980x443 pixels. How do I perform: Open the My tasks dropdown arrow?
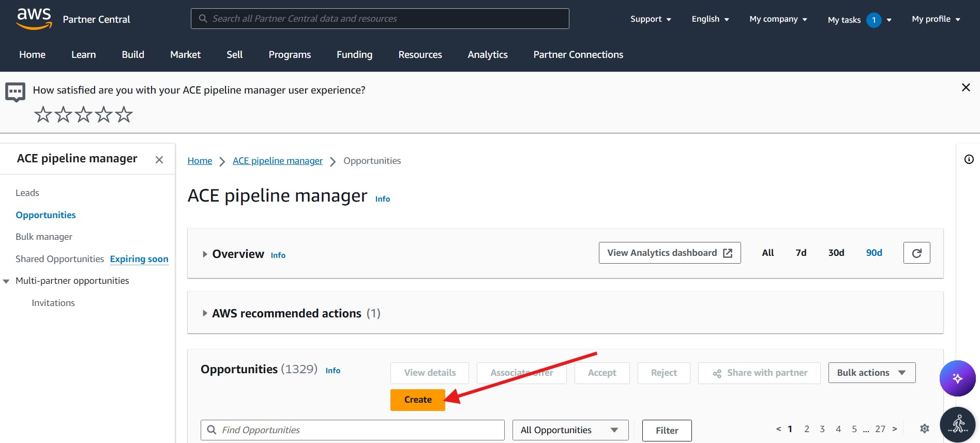(x=889, y=20)
